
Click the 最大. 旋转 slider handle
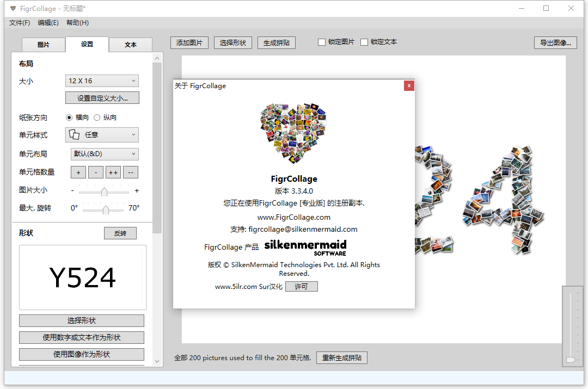pyautogui.click(x=106, y=209)
